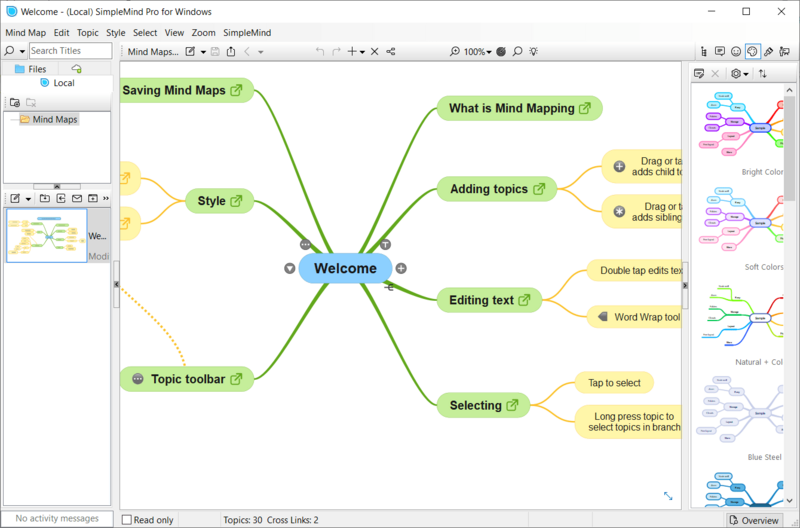The width and height of the screenshot is (800, 528).
Task: Open the dropdown arrow beside the edit mind map icon
Action: [203, 52]
